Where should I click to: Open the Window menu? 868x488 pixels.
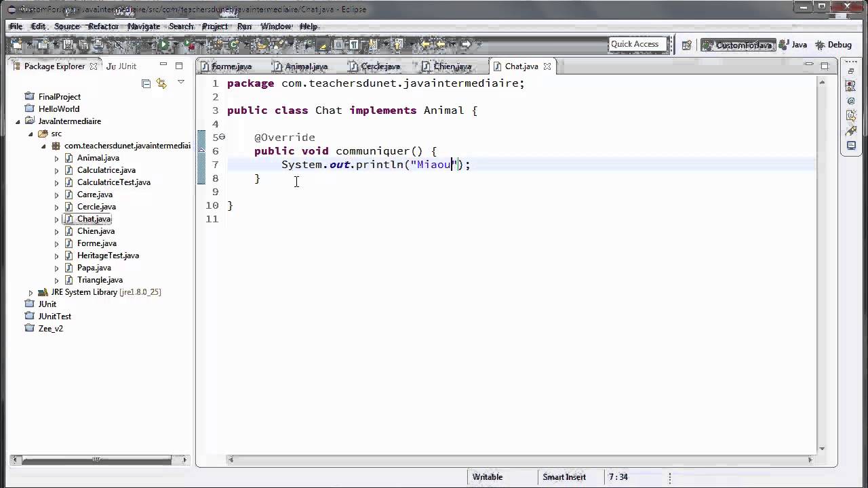click(276, 26)
